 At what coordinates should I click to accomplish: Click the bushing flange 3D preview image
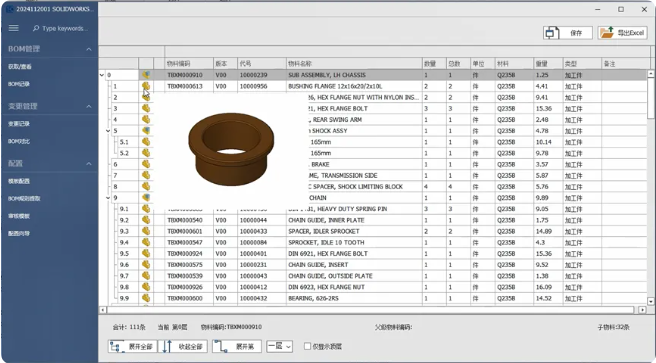231,148
